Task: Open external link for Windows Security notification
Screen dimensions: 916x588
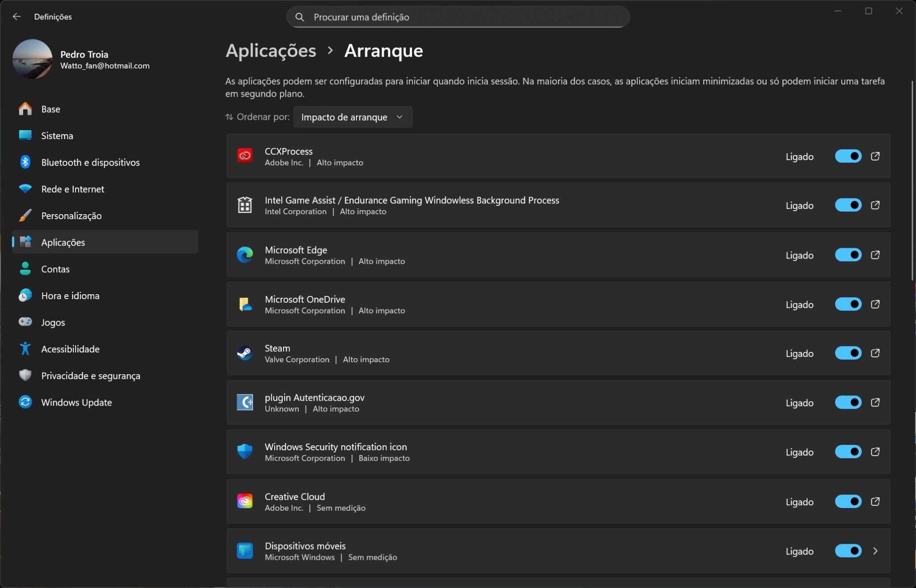Action: [875, 452]
